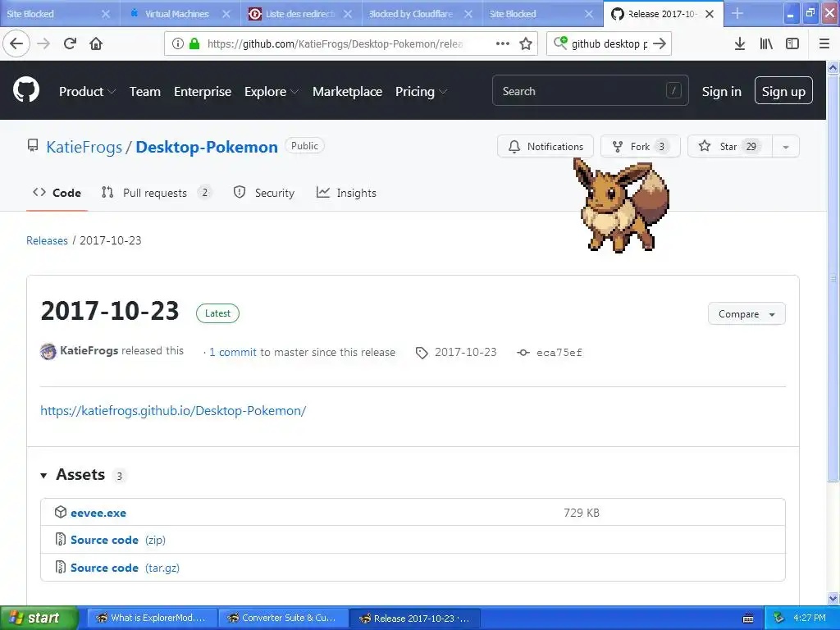Click the page vertical scrollbar thumb
The image size is (840, 630).
[x=833, y=277]
